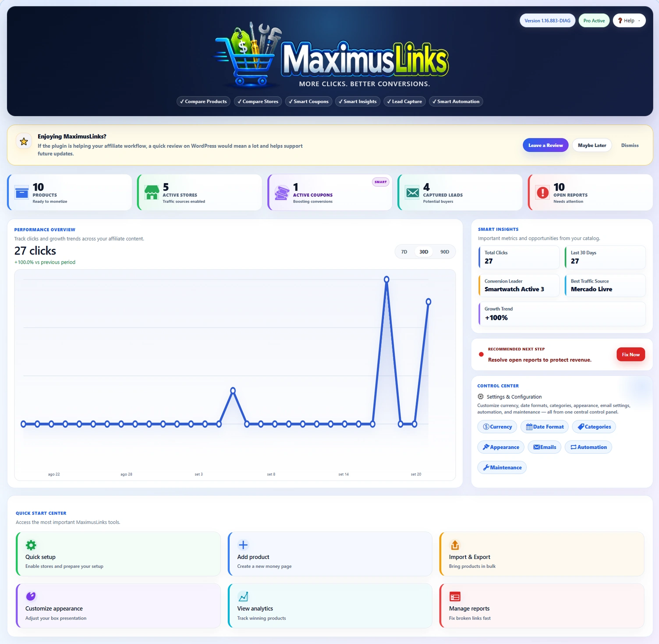Click the Add product plus icon

243,545
